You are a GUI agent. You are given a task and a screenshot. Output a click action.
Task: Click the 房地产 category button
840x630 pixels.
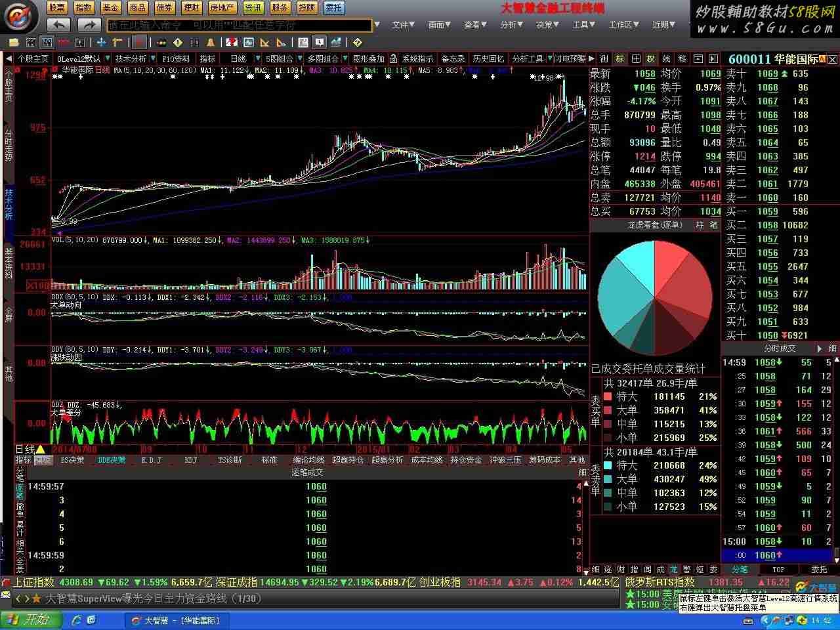pyautogui.click(x=222, y=8)
